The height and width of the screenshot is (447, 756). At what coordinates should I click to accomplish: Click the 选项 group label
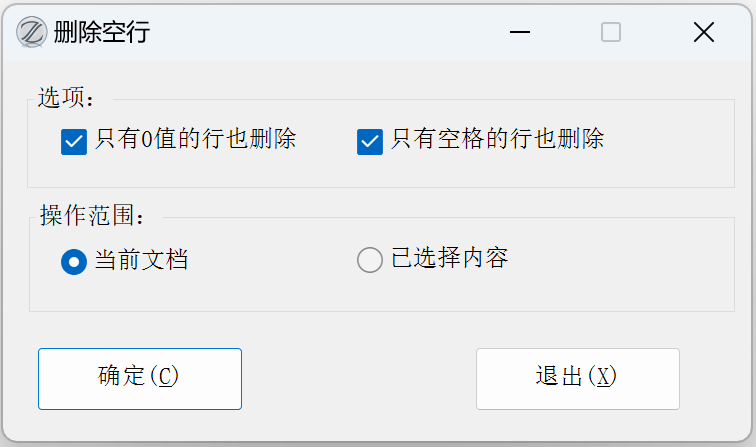(x=66, y=99)
